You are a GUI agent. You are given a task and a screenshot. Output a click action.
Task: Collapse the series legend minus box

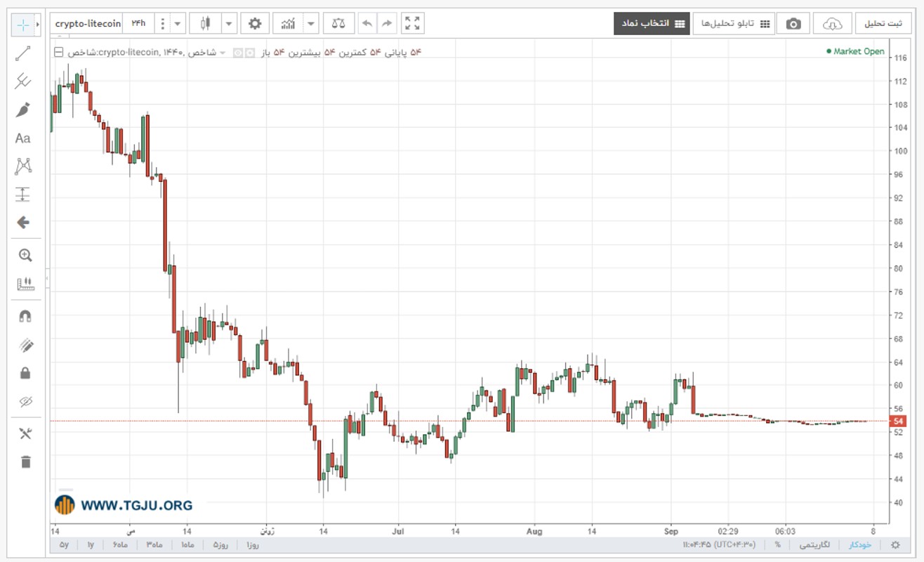(58, 52)
